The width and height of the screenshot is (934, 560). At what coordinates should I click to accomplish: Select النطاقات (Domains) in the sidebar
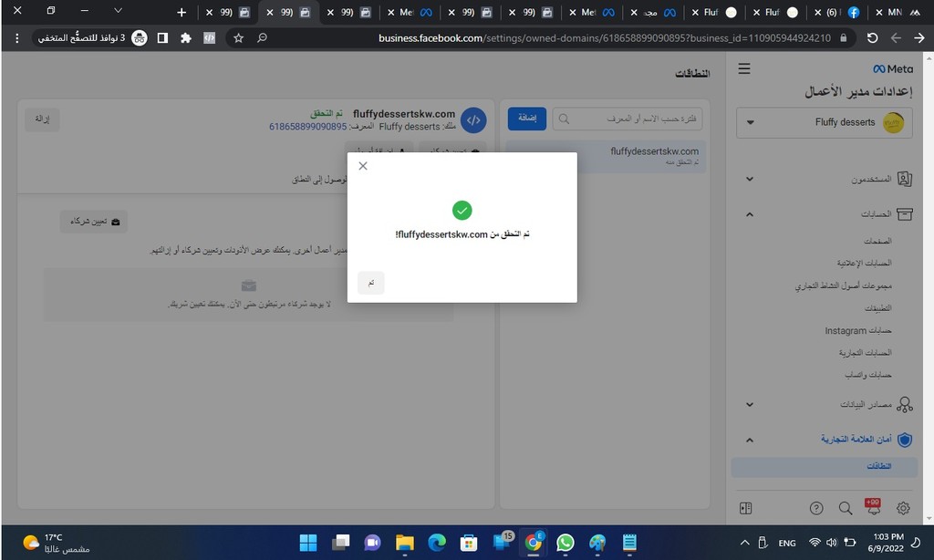tap(825, 466)
